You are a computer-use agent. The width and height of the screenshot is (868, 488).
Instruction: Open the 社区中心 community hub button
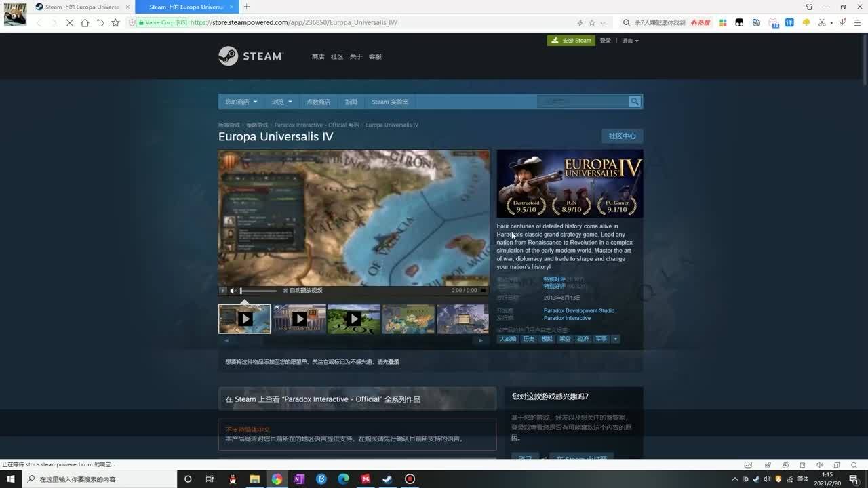pos(622,136)
